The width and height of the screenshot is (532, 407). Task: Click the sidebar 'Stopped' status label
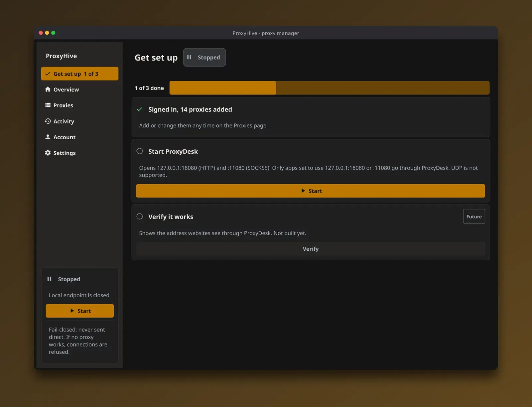[69, 279]
